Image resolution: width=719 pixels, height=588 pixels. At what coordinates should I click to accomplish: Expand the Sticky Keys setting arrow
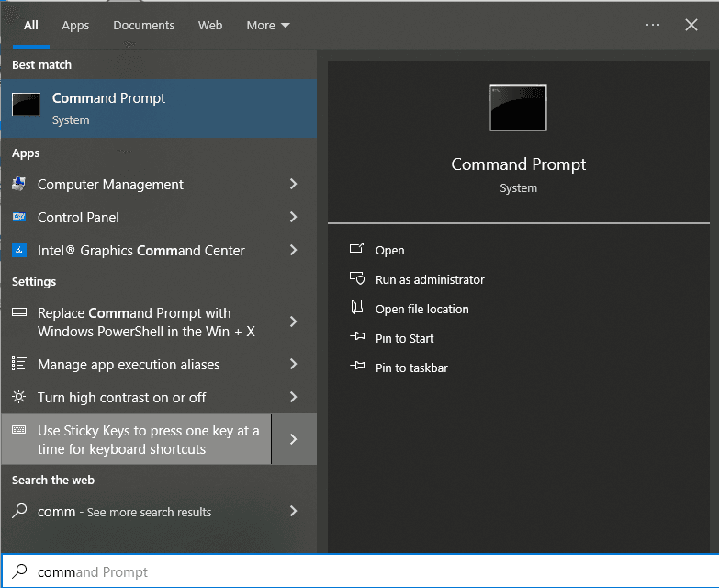click(294, 439)
